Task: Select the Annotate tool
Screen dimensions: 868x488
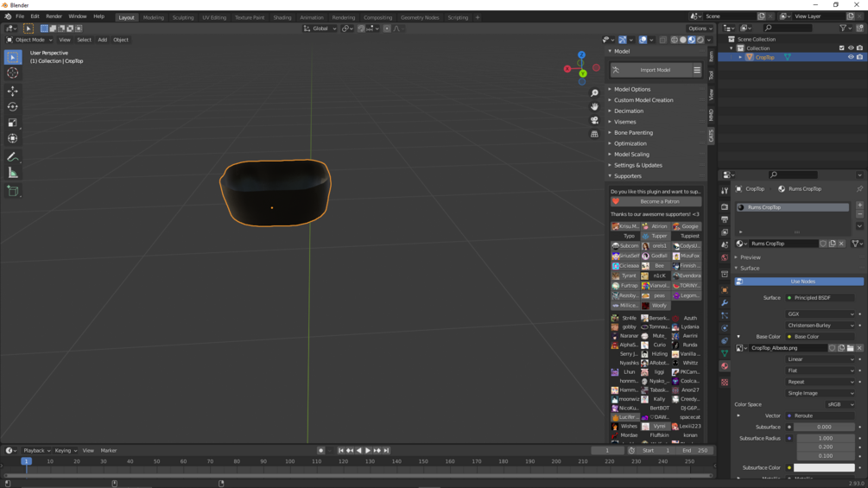Action: [13, 157]
